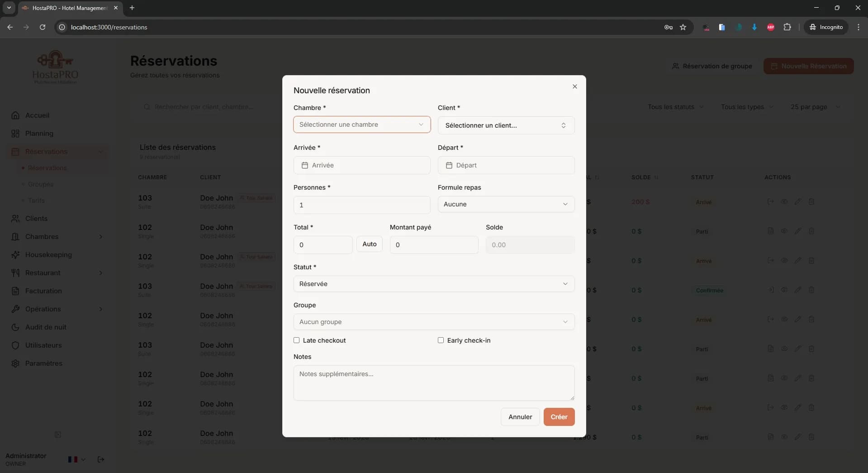The image size is (868, 473).
Task: Open a new browser tab
Action: [x=132, y=8]
